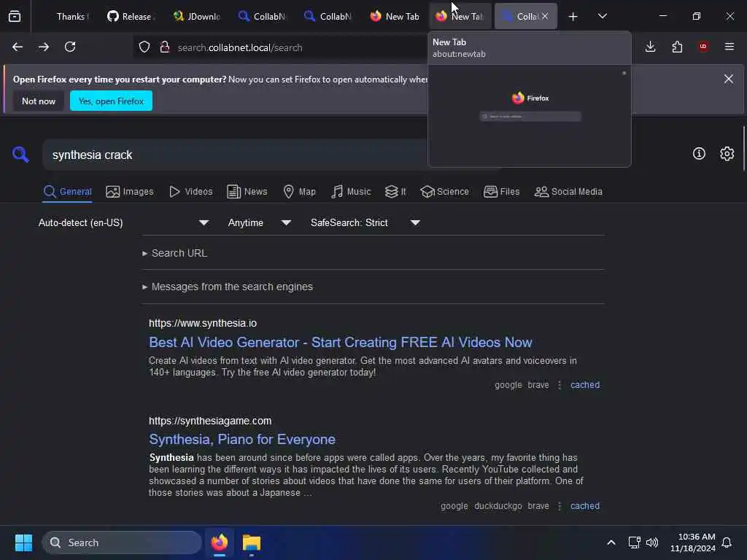Image resolution: width=747 pixels, height=560 pixels.
Task: Click the New Tab preview thumbnail
Action: click(x=530, y=116)
